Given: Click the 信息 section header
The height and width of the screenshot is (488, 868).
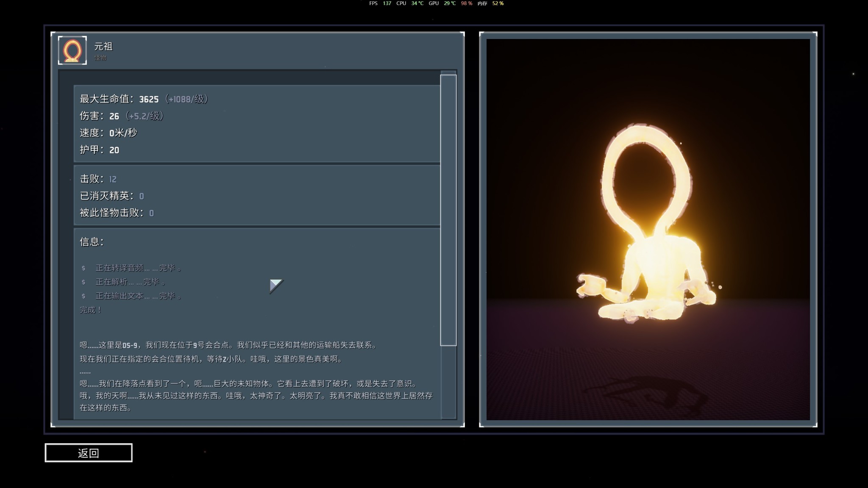Looking at the screenshot, I should 92,242.
